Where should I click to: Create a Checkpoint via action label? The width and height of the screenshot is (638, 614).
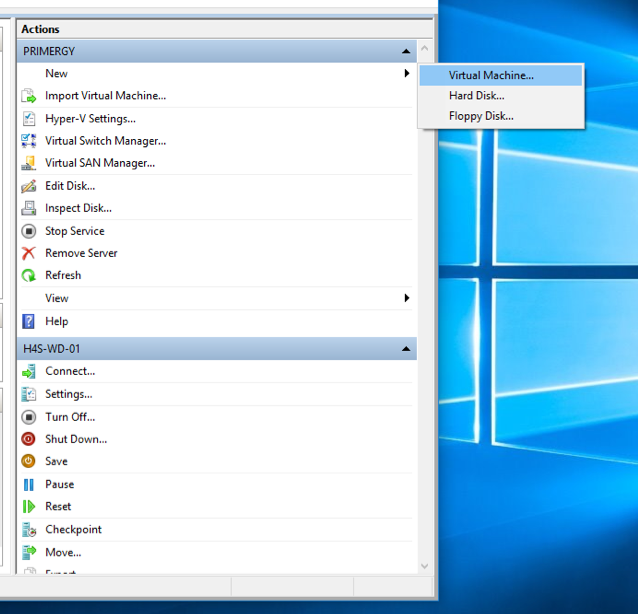(x=73, y=529)
